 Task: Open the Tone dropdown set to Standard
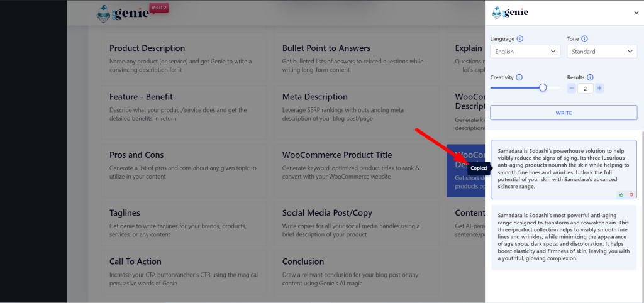click(602, 52)
